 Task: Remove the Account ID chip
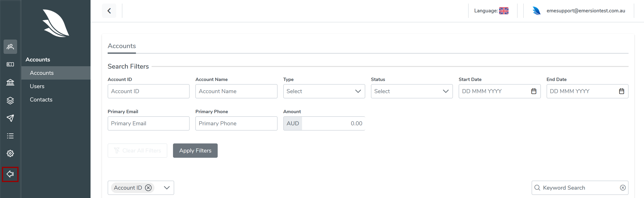pos(148,188)
